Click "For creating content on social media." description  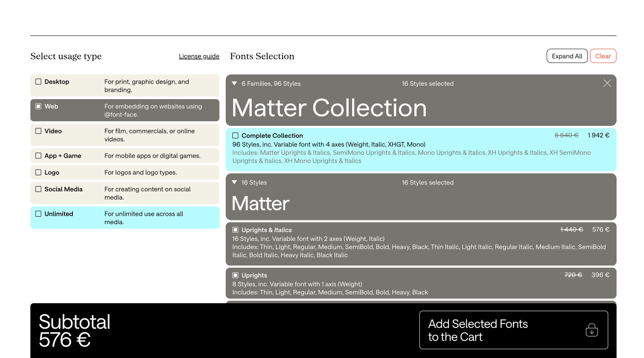(x=147, y=193)
